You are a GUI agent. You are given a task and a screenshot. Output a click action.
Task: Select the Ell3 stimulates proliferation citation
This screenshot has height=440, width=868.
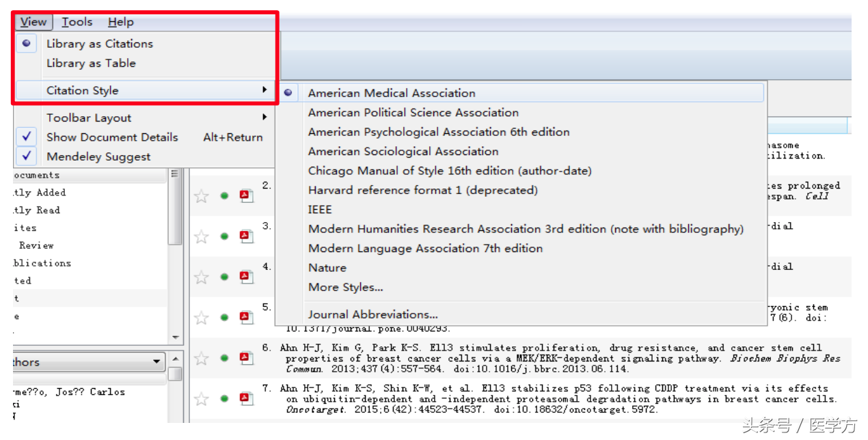click(x=560, y=359)
